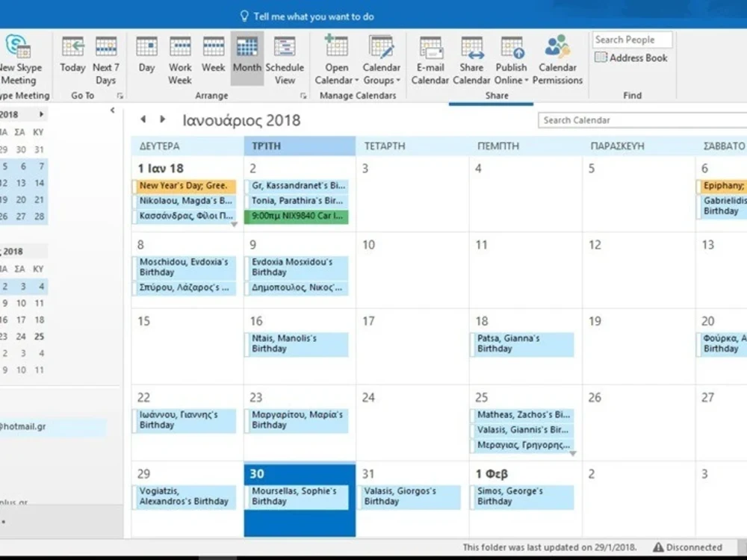Open Valasis, Giannis's Birthday event

pos(522,430)
